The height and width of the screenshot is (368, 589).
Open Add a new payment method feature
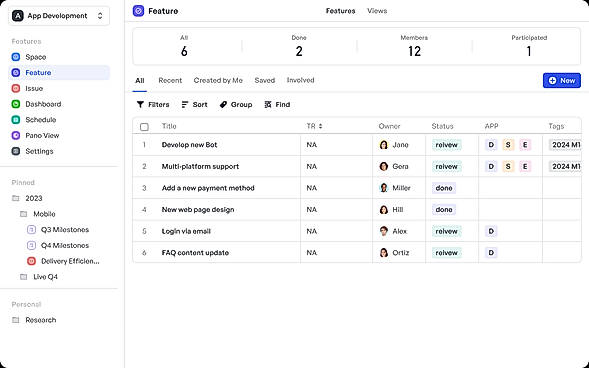click(x=208, y=188)
